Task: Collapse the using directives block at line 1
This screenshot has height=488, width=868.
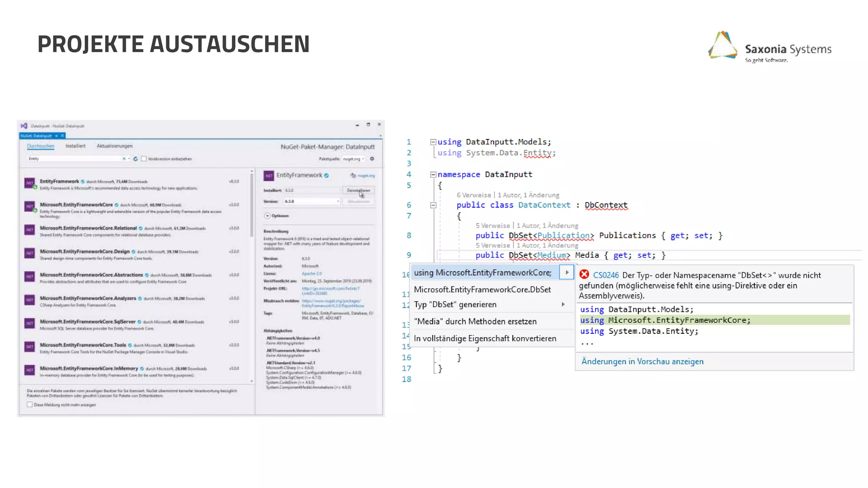Action: pos(433,142)
